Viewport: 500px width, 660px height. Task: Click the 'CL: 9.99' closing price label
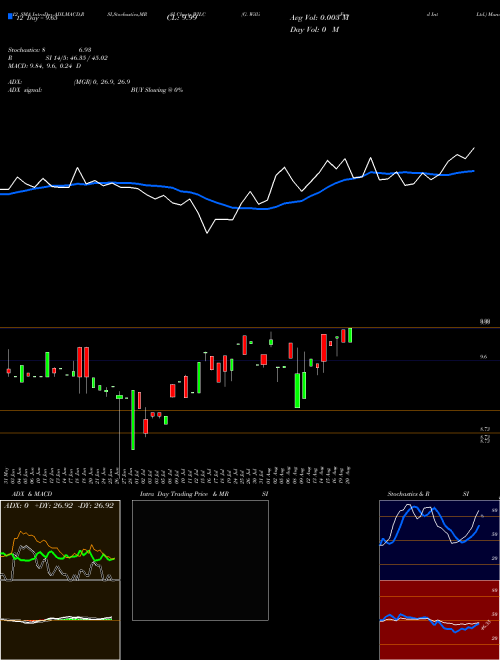pyautogui.click(x=182, y=18)
